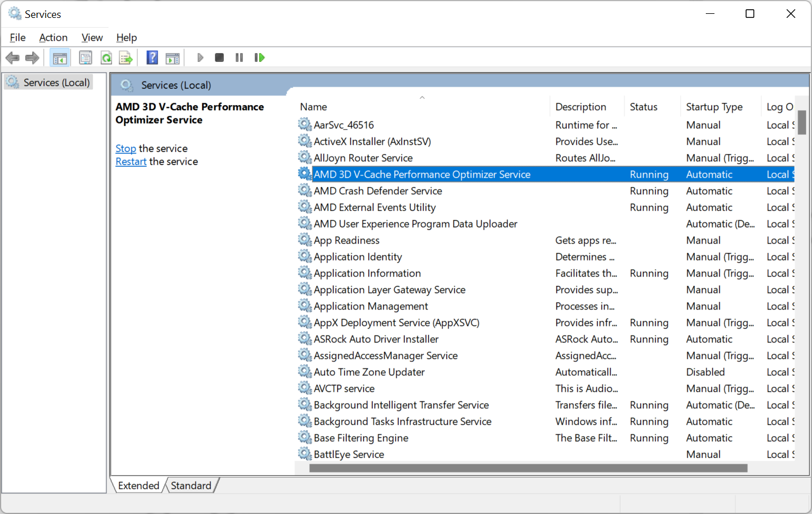Sort services by Status column header
Screen dimensions: 812x514
(643, 107)
